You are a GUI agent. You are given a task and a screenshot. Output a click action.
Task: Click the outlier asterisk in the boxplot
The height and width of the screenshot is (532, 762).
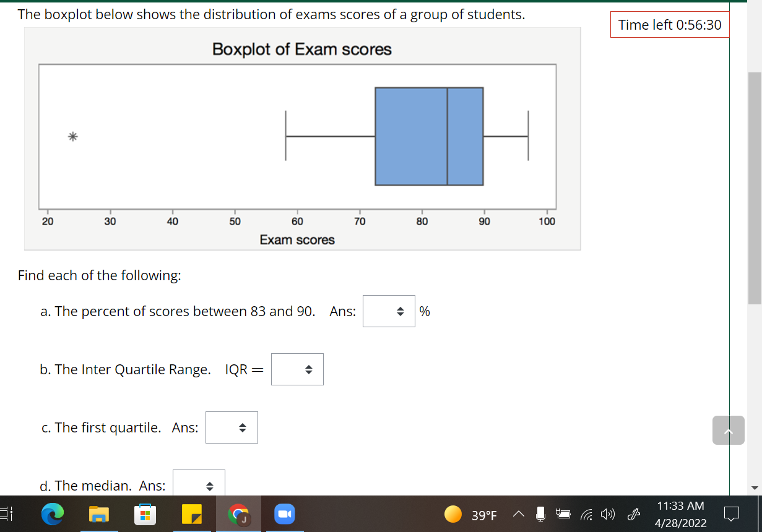pos(73,137)
